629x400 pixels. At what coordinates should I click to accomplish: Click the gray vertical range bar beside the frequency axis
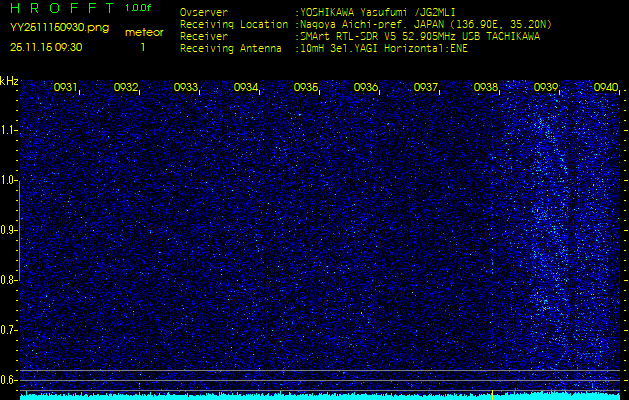click(20, 230)
